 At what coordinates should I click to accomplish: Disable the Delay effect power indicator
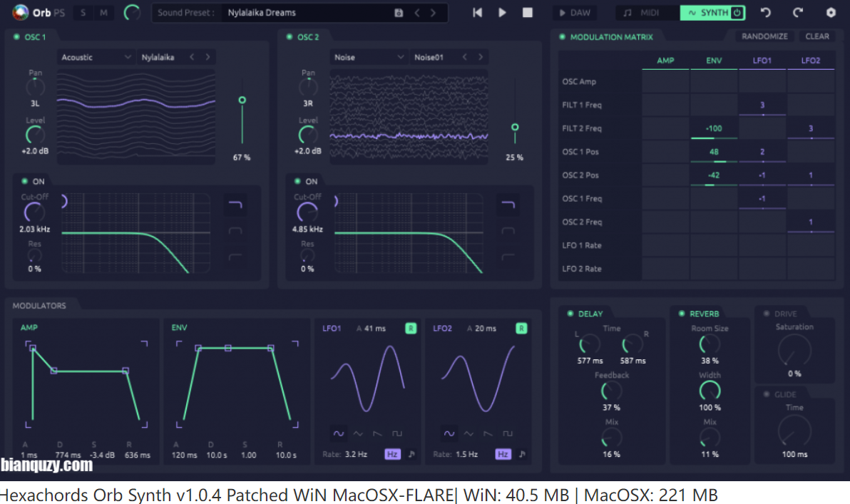click(x=569, y=314)
